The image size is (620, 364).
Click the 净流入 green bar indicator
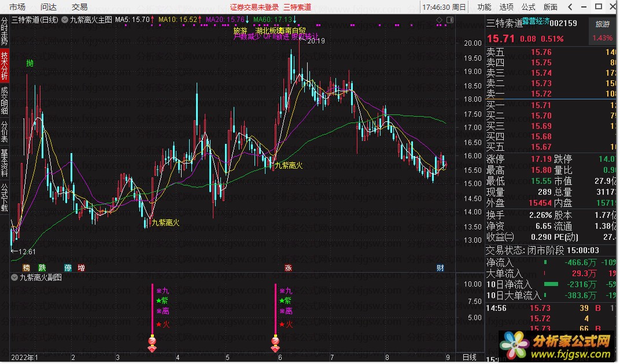pyautogui.click(x=545, y=262)
